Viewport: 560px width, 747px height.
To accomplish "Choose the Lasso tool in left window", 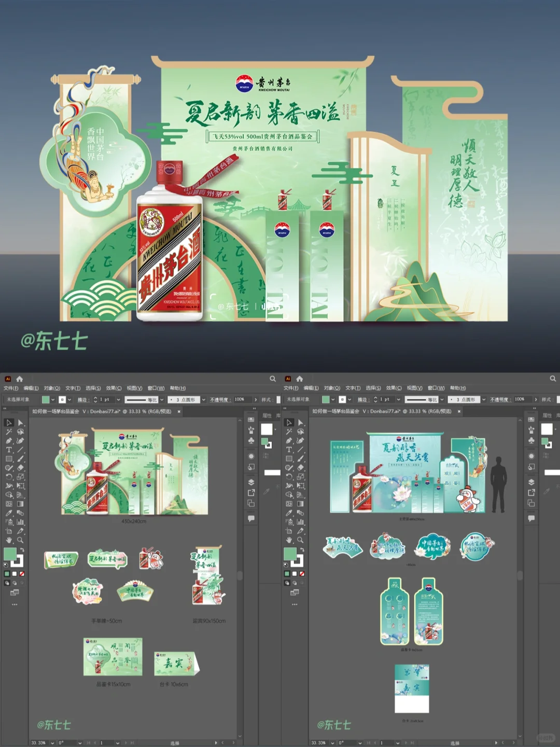I will (21, 432).
